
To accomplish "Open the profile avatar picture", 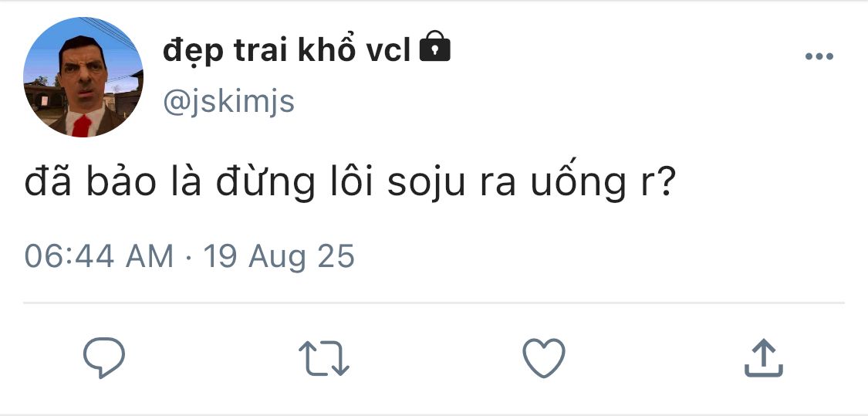I will pyautogui.click(x=83, y=77).
